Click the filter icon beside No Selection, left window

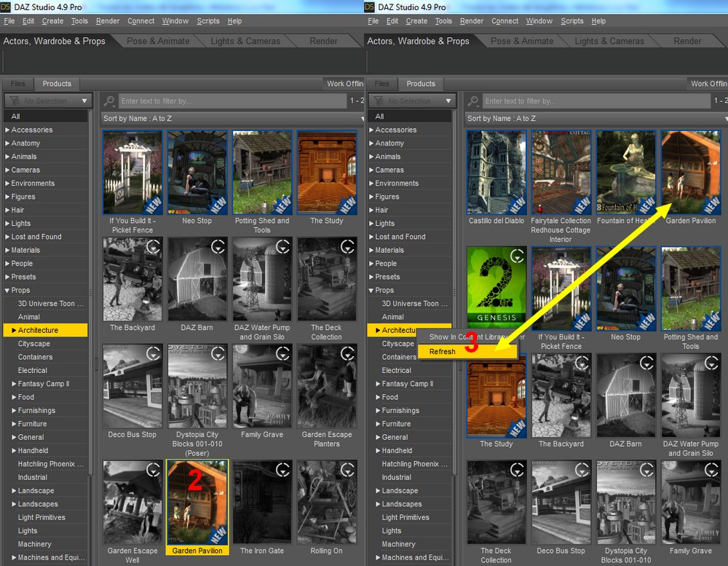tap(15, 101)
